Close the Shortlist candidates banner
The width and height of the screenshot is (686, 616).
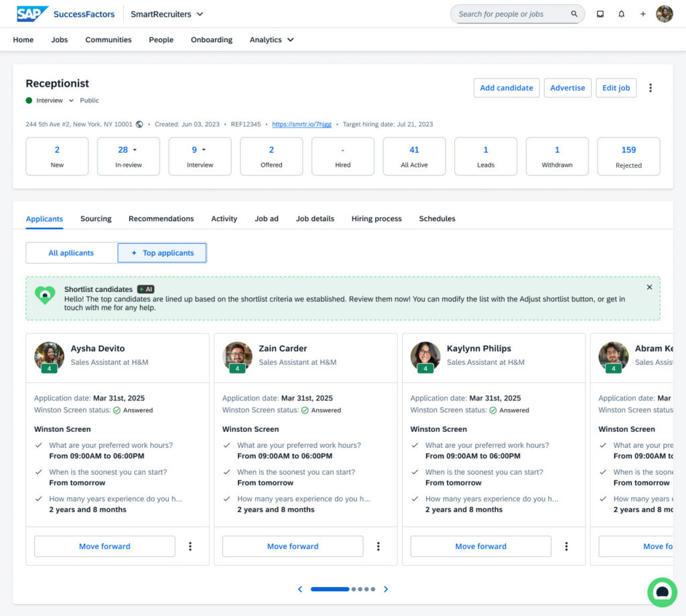[x=649, y=287]
